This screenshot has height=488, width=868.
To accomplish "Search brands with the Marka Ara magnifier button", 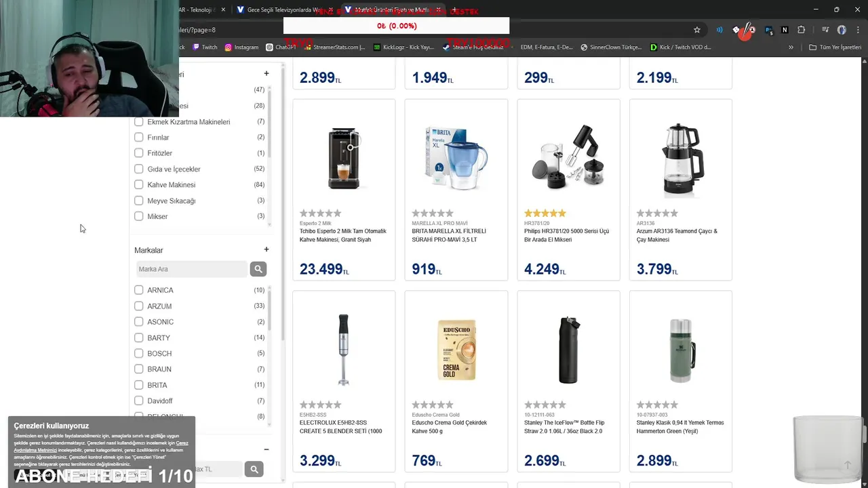I will (258, 269).
